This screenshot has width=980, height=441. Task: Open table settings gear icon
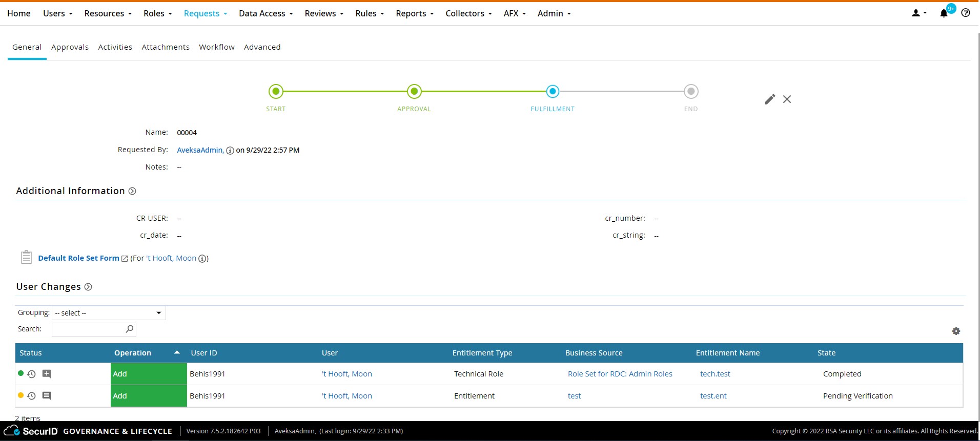click(956, 331)
